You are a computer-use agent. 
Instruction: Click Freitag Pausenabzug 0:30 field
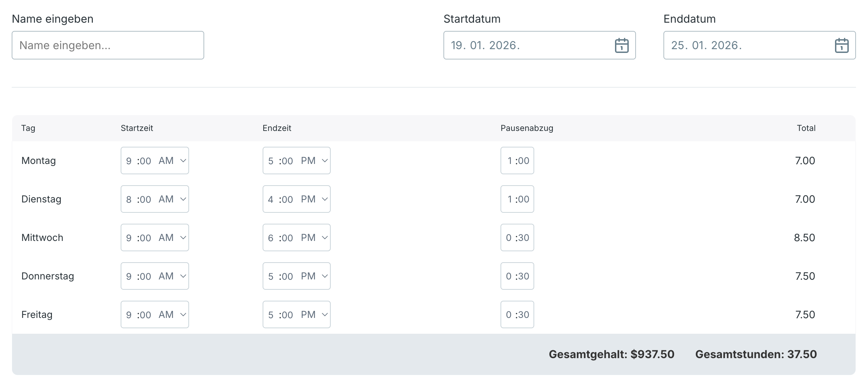click(517, 314)
